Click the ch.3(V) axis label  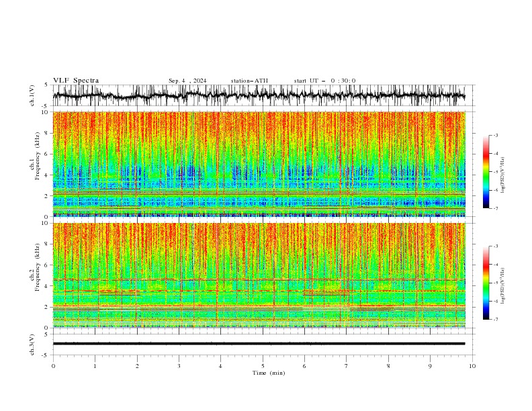coord(32,345)
